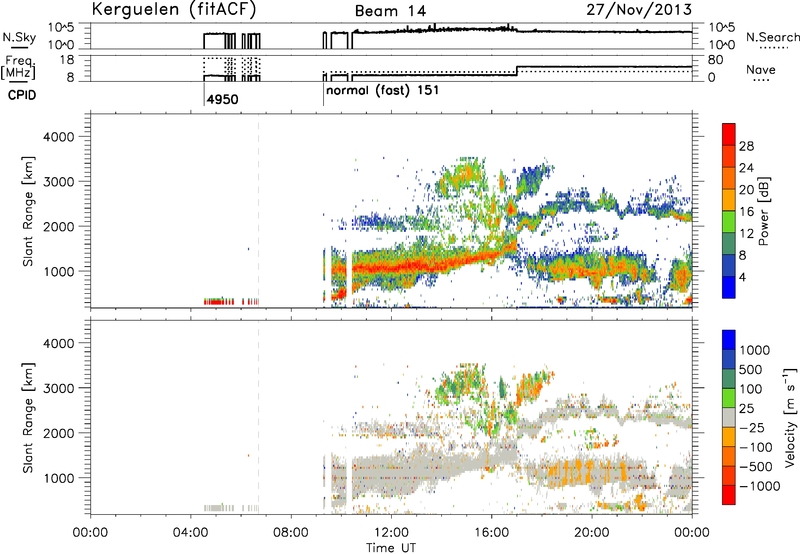Click the red bottom of velocity colorbar
800x554 pixels.
(x=729, y=495)
